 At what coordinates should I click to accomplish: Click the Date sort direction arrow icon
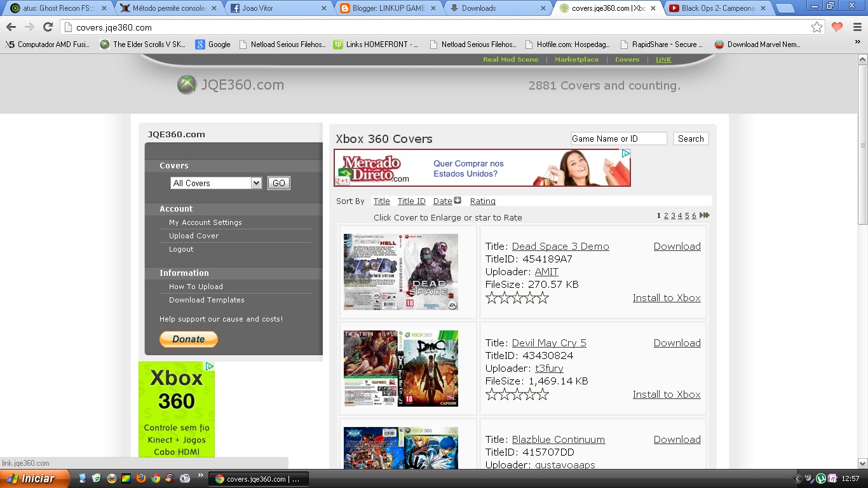click(458, 200)
